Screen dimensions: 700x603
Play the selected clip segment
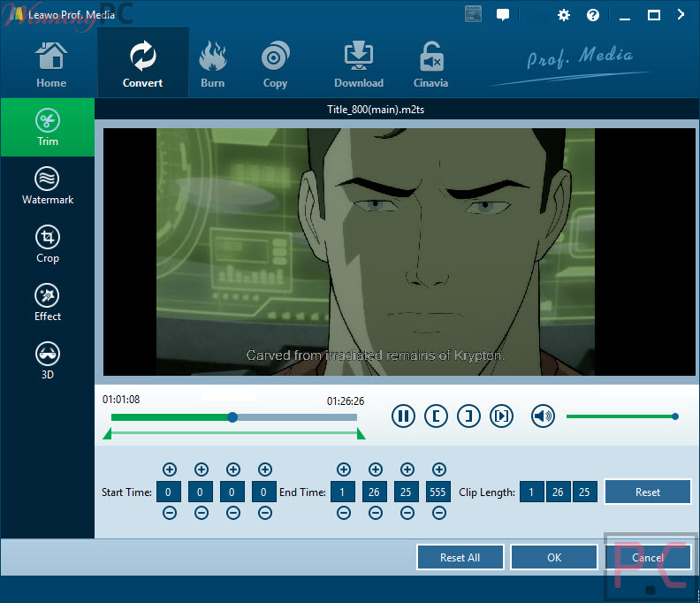501,416
